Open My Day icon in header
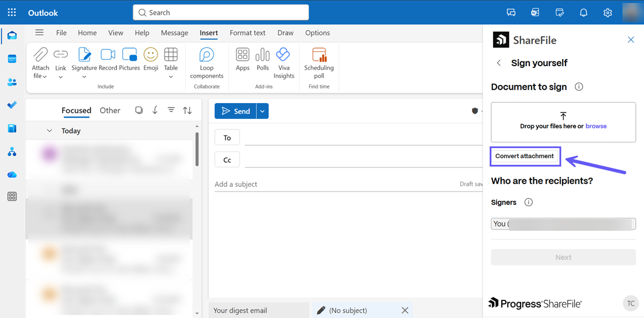The image size is (644, 318). coord(559,12)
